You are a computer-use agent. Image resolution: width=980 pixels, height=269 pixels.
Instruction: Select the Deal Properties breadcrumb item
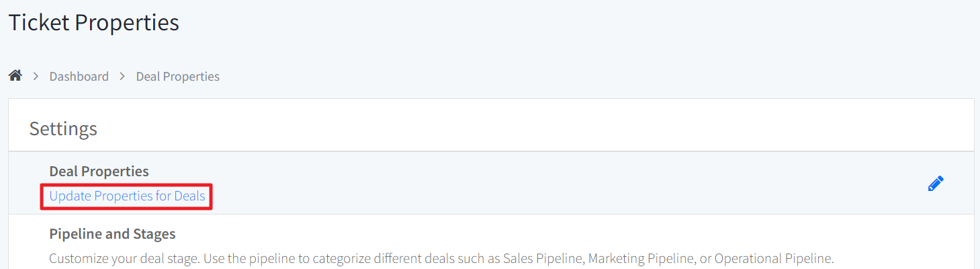click(x=177, y=77)
